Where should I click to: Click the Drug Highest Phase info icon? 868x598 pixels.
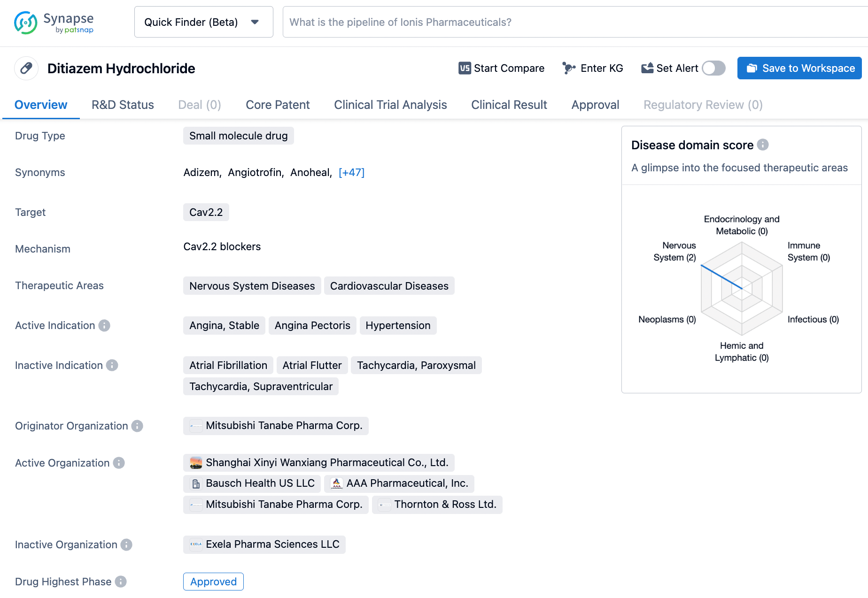[x=121, y=582]
